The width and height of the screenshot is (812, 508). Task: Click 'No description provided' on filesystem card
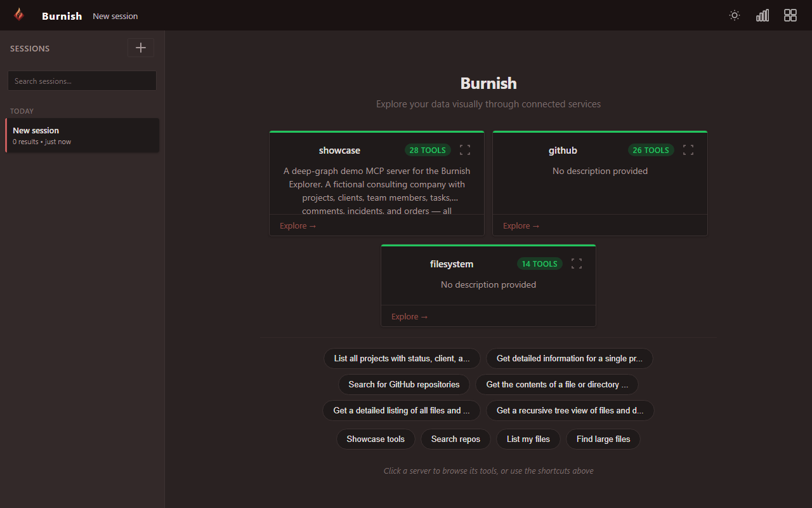tap(488, 284)
